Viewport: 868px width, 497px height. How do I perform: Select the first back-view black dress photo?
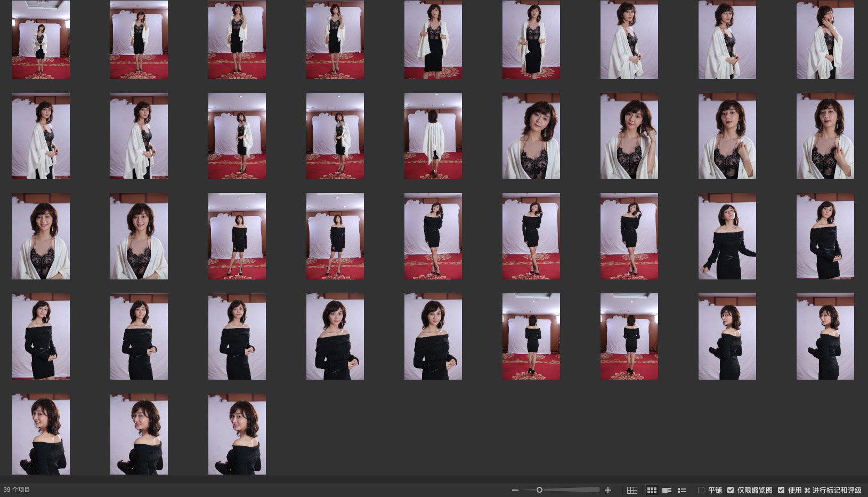tap(531, 336)
